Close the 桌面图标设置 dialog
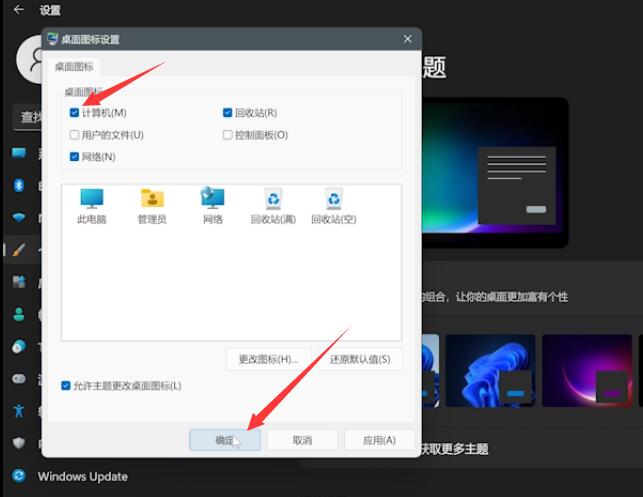Image resolution: width=643 pixels, height=497 pixels. (x=407, y=39)
